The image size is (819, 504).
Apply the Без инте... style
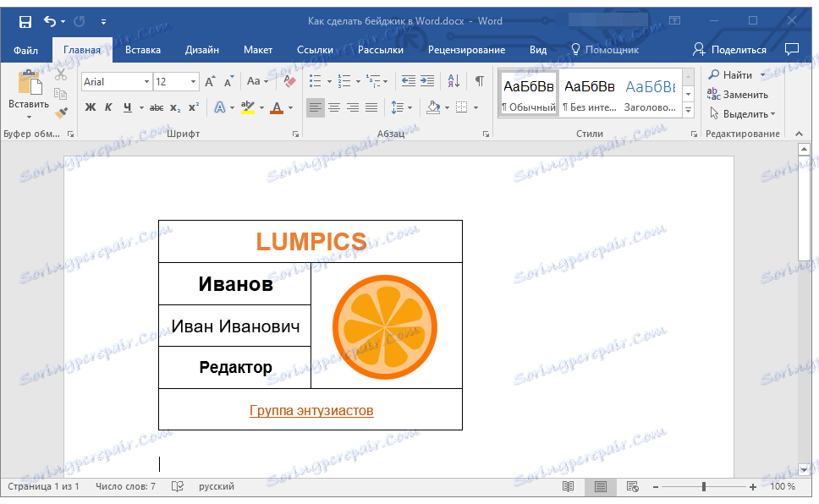(590, 94)
